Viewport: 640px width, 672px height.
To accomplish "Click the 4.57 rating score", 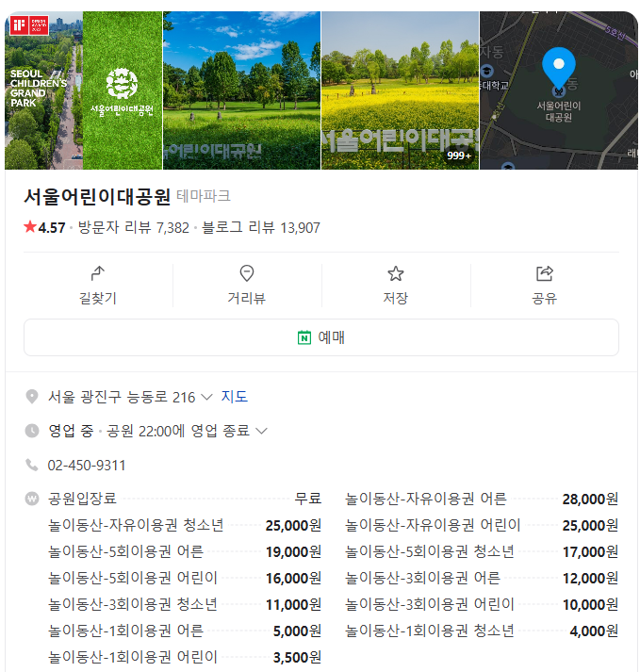I will (52, 227).
